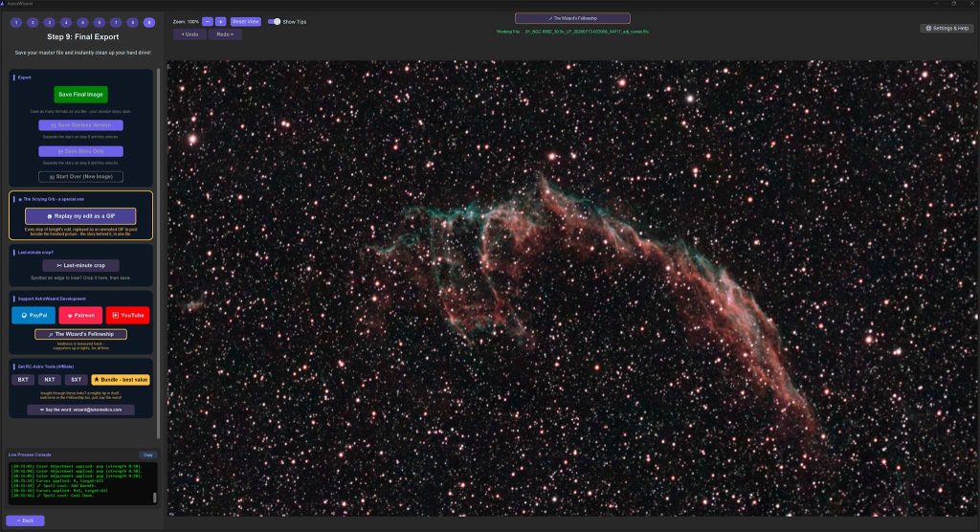The height and width of the screenshot is (532, 980).
Task: Open Settings & Help
Action: [x=947, y=28]
